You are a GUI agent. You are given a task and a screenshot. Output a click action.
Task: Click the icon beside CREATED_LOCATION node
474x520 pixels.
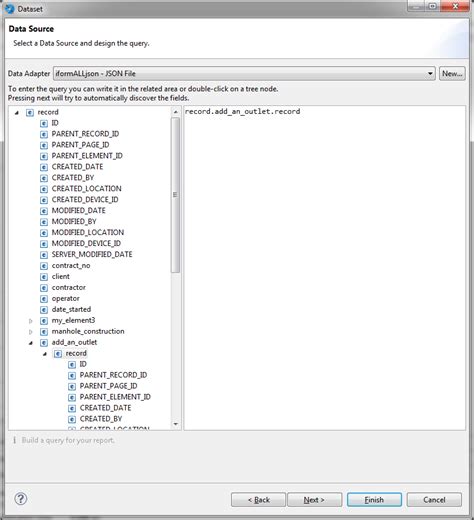44,189
